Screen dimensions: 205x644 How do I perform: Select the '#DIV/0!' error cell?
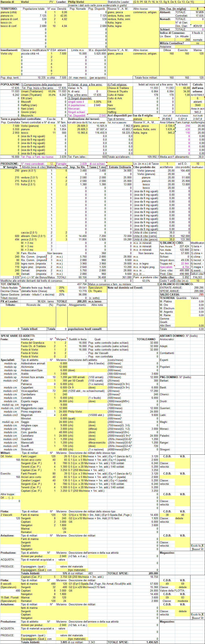click(x=198, y=26)
